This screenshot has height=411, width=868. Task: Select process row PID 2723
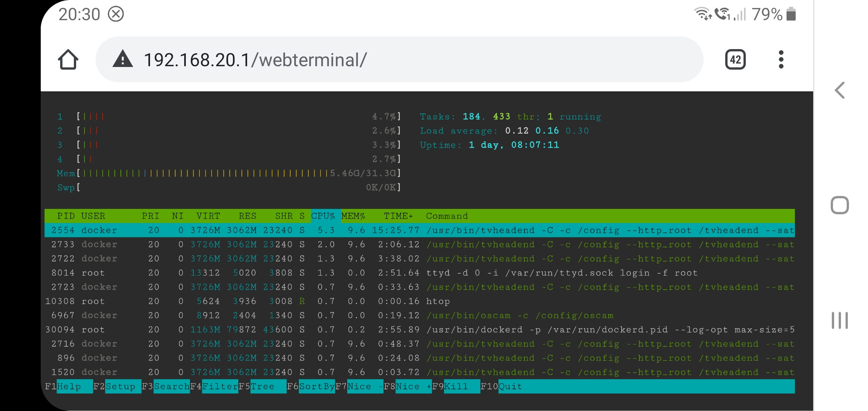(420, 287)
